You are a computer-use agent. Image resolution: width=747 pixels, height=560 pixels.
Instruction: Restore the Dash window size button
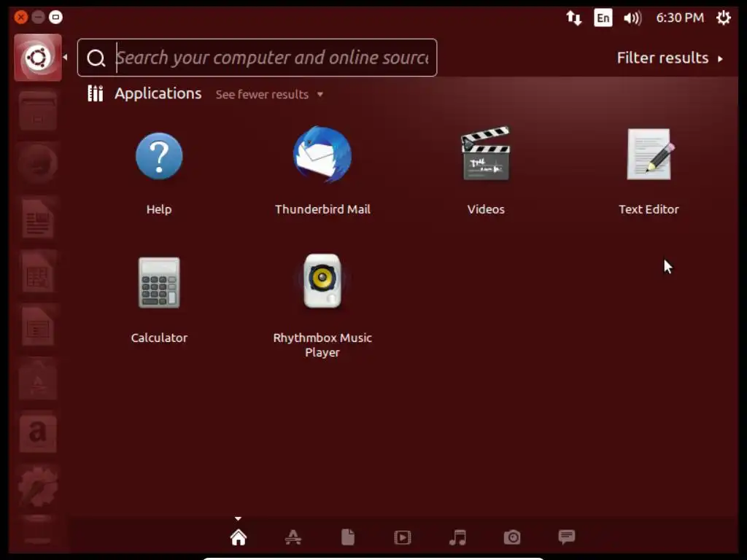point(55,17)
